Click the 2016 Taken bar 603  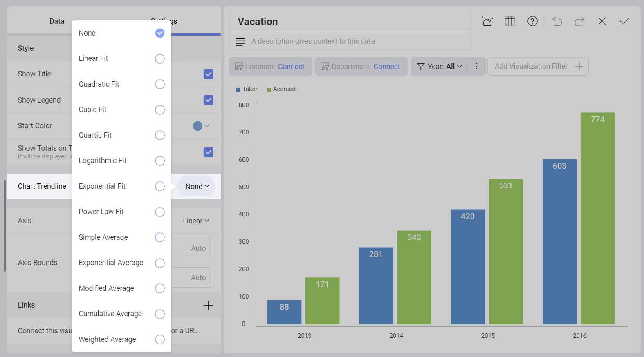point(559,242)
